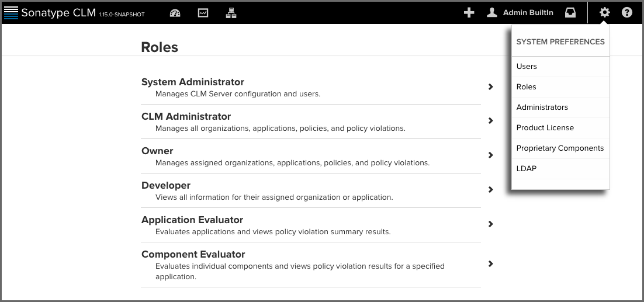Open the reports chart icon
Image resolution: width=644 pixels, height=302 pixels.
tap(203, 13)
